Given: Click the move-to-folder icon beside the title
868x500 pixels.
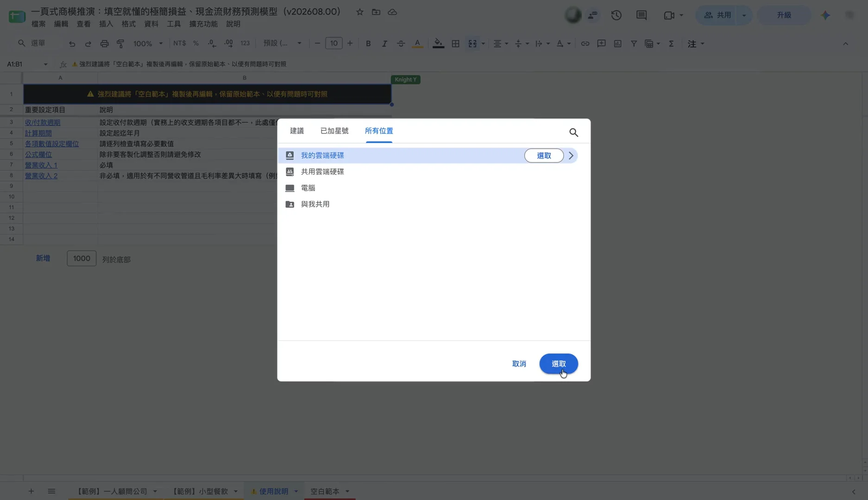Looking at the screenshot, I should tap(376, 12).
